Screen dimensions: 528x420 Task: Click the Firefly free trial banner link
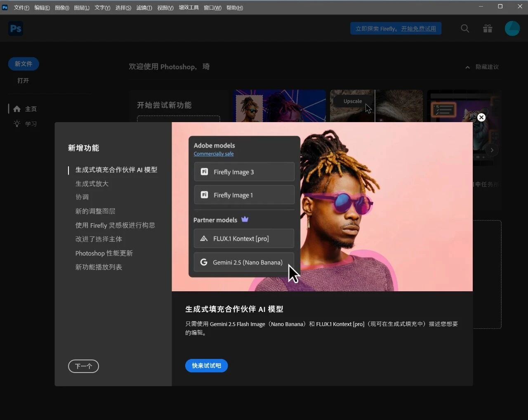pos(396,28)
